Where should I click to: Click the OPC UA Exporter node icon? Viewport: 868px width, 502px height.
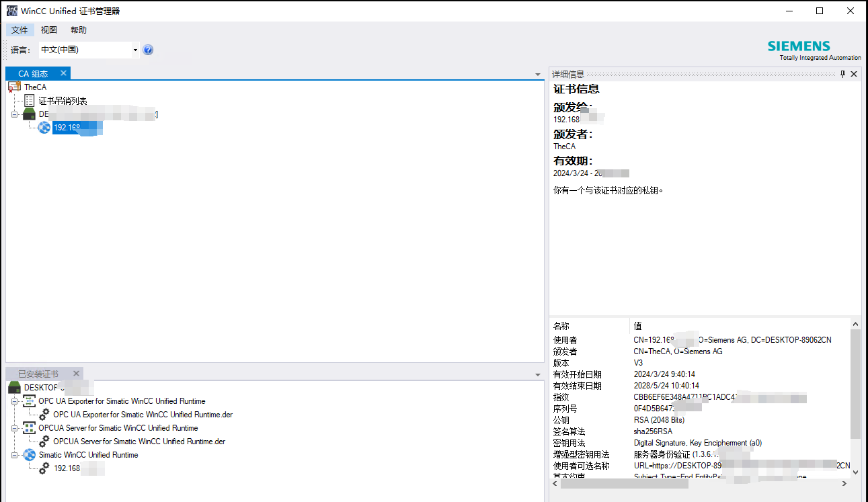(29, 401)
